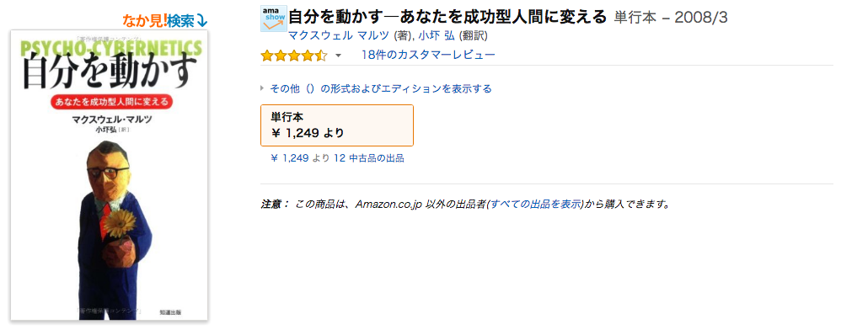Click the four-and-a-half star rating icon

(294, 56)
